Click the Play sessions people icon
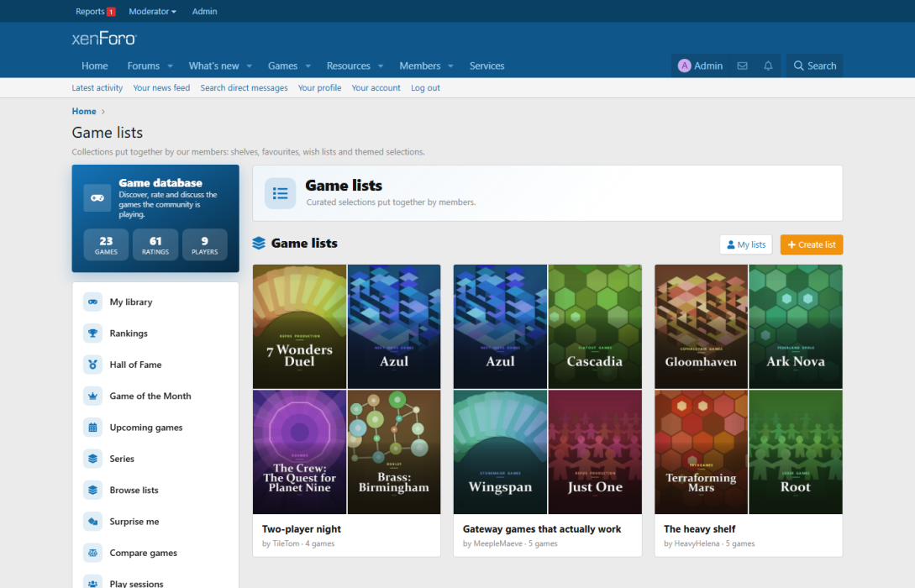 tap(92, 583)
